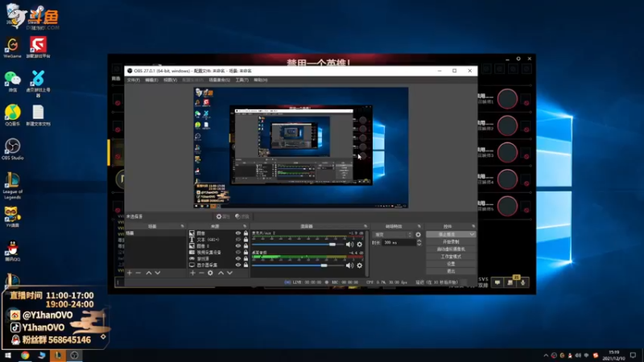Open the League of Legends desktop shortcut
The image size is (644, 362).
pyautogui.click(x=12, y=186)
